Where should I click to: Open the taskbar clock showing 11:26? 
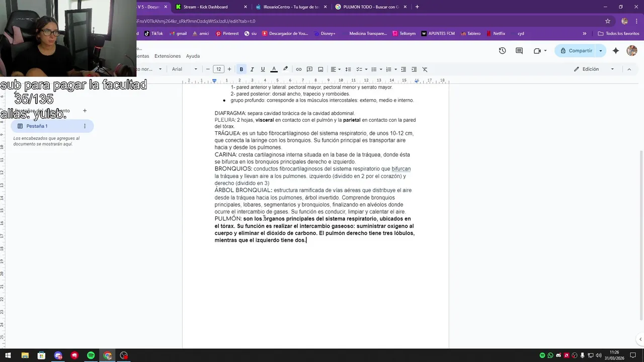coord(614,355)
